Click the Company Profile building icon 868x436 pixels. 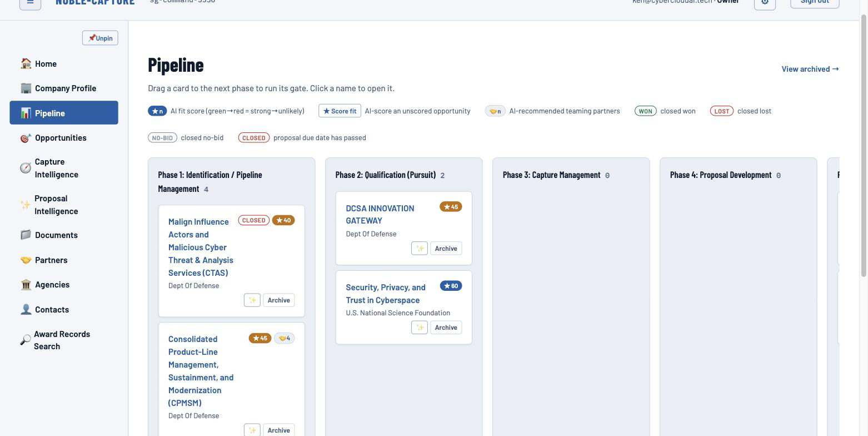coord(26,88)
